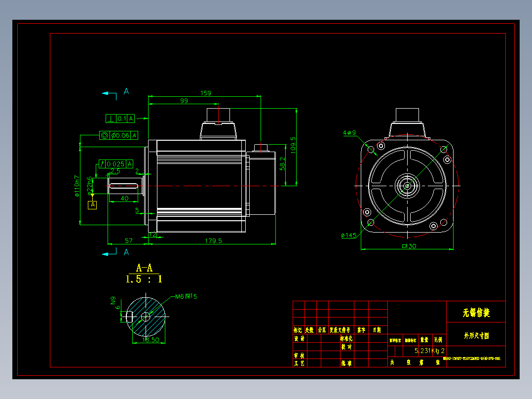Viewport: 532px width, 399px height.
Task: Click the 无锡信捷 company name
Action: (476, 313)
